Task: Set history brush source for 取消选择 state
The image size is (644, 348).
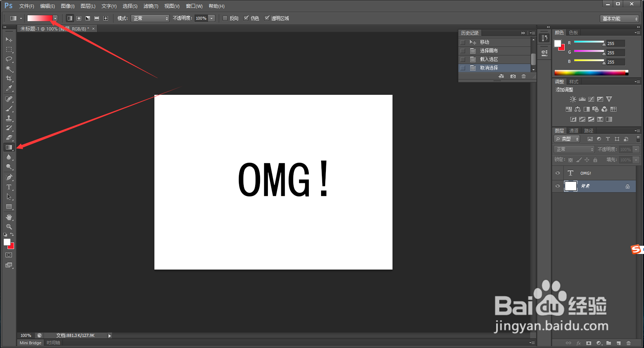Action: pos(463,68)
